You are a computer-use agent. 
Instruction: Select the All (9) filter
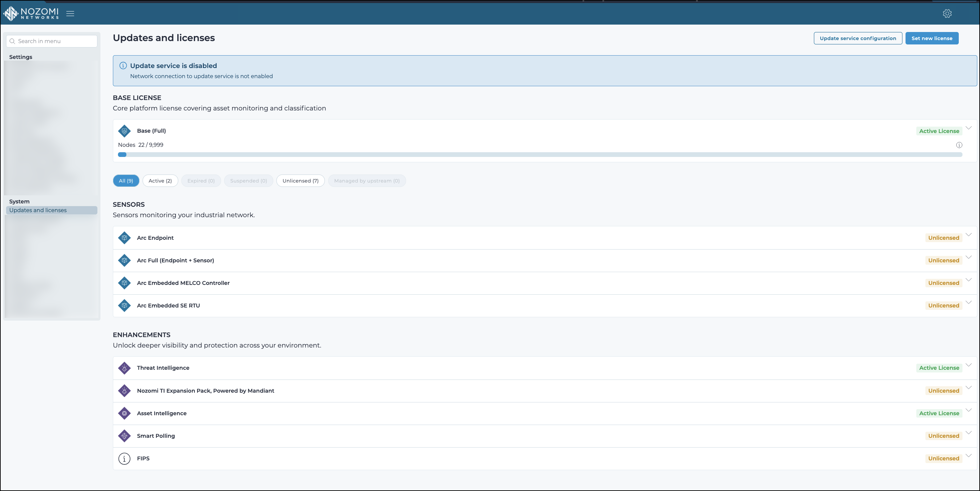(126, 181)
